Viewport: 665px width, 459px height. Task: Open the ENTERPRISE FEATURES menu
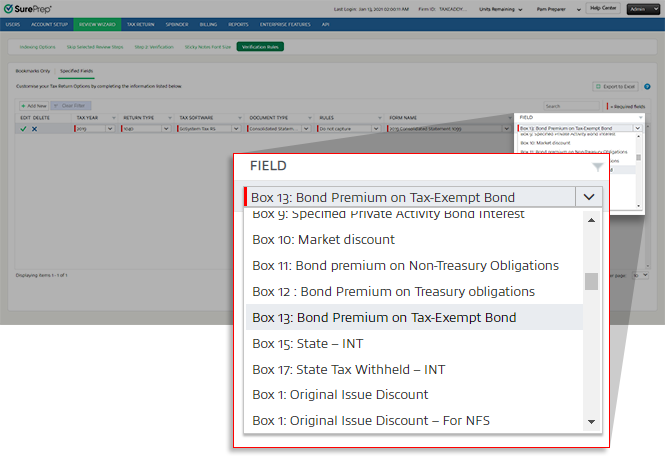285,25
